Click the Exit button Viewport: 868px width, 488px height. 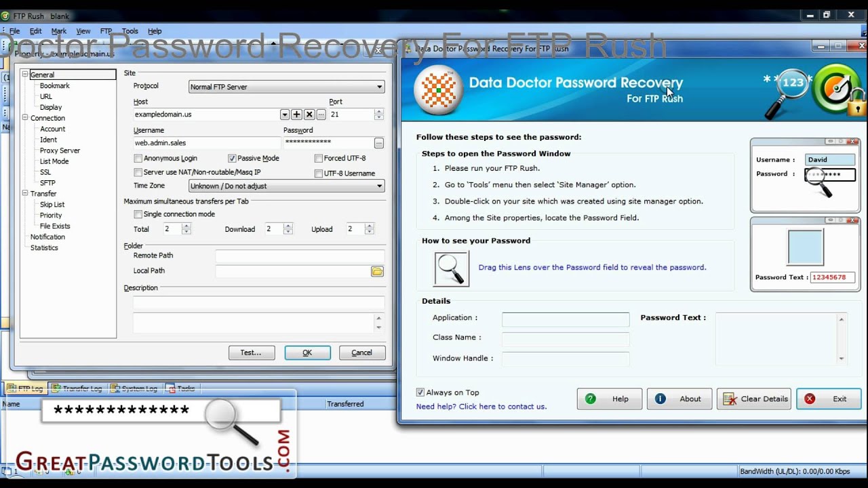(x=829, y=399)
